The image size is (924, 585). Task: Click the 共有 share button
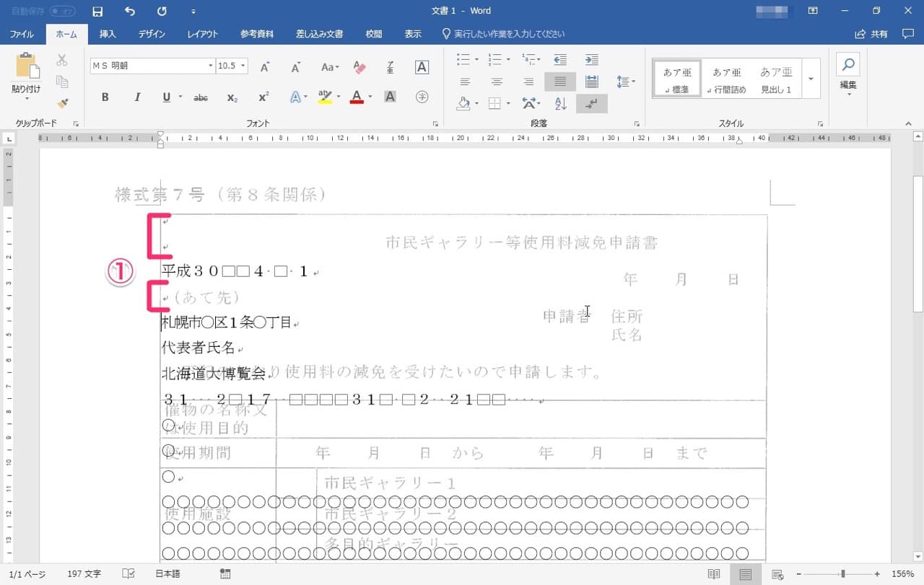871,34
